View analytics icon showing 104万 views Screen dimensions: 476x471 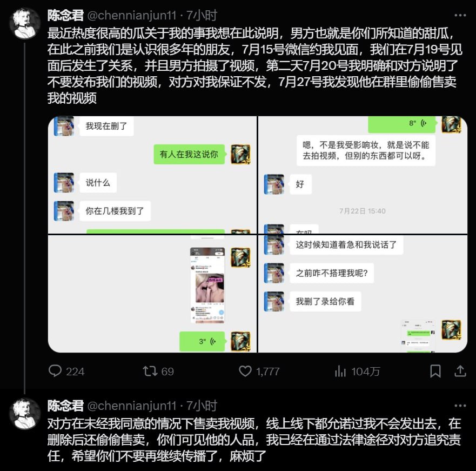click(340, 371)
